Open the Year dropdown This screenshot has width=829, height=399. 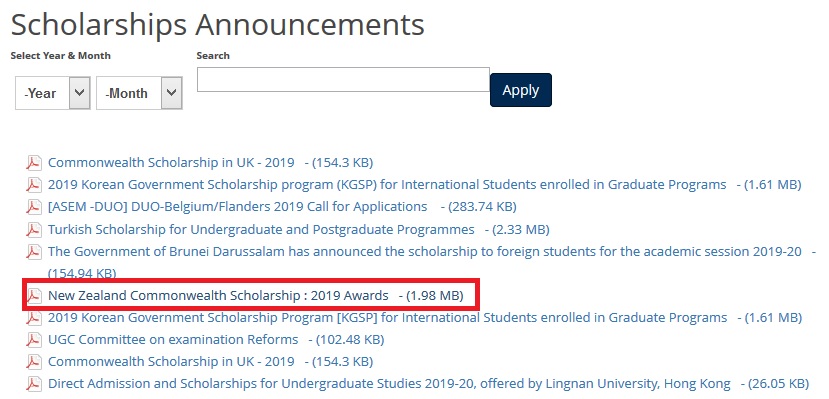click(x=53, y=93)
